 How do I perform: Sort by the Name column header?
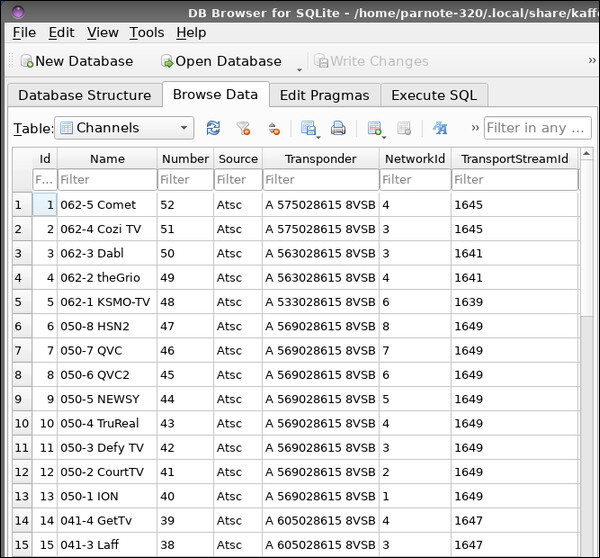[107, 159]
